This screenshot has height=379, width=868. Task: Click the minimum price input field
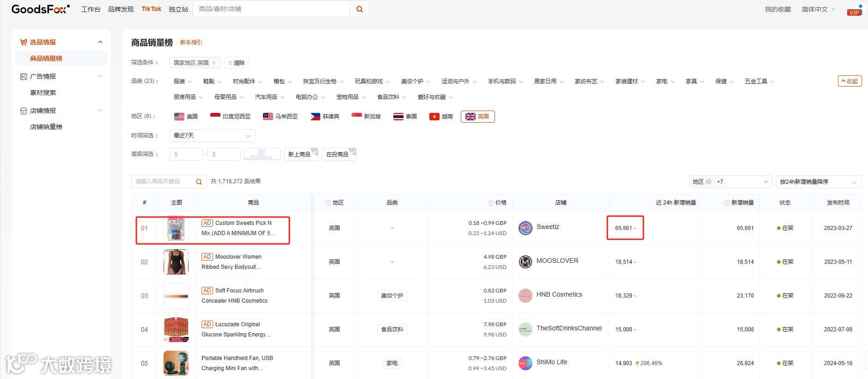(186, 154)
